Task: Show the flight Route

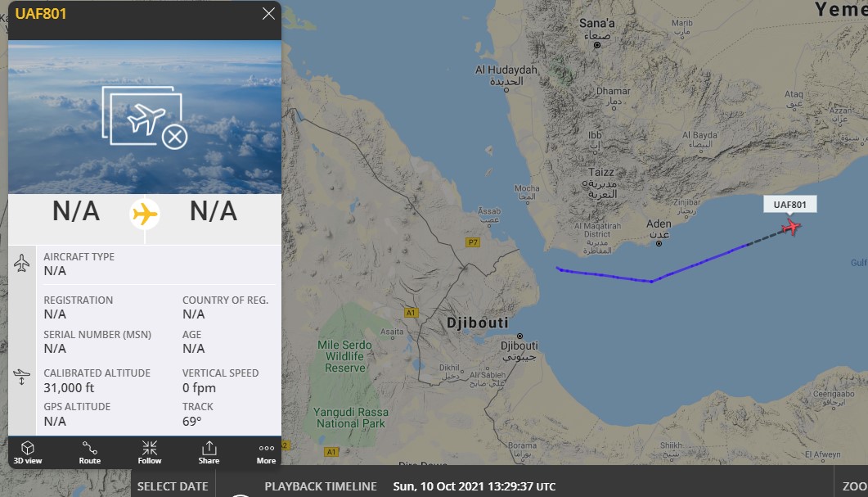Action: pyautogui.click(x=90, y=452)
